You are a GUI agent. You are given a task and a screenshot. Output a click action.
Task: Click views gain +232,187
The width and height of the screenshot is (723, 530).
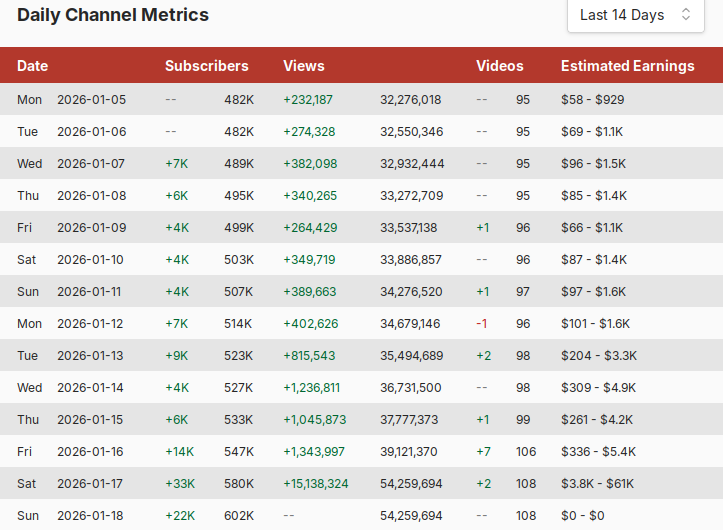(308, 100)
